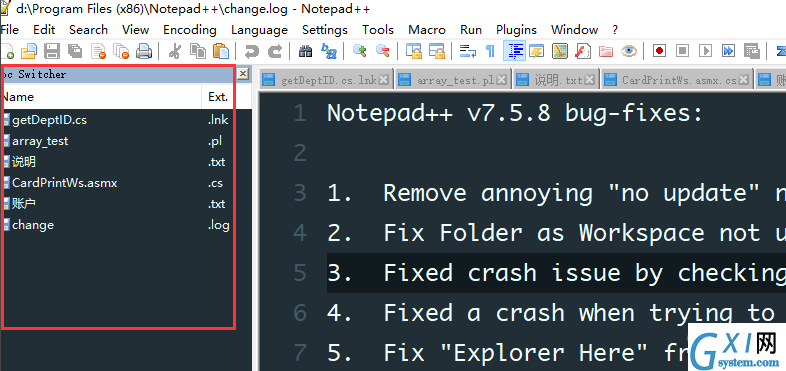
Task: Click the New file toolbar icon
Action: click(7, 51)
